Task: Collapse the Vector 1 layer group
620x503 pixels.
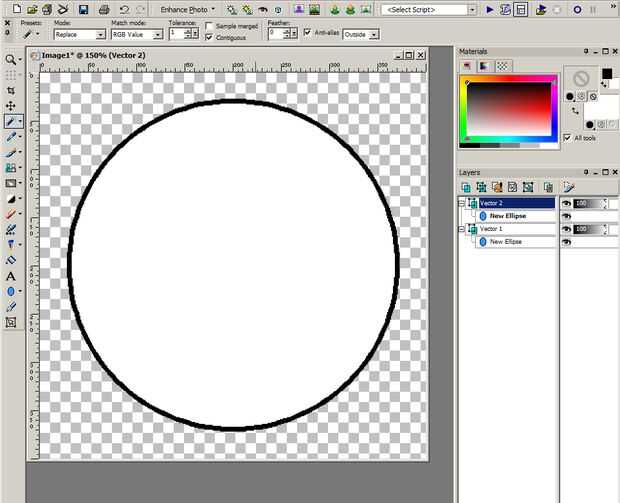Action: pyautogui.click(x=461, y=229)
